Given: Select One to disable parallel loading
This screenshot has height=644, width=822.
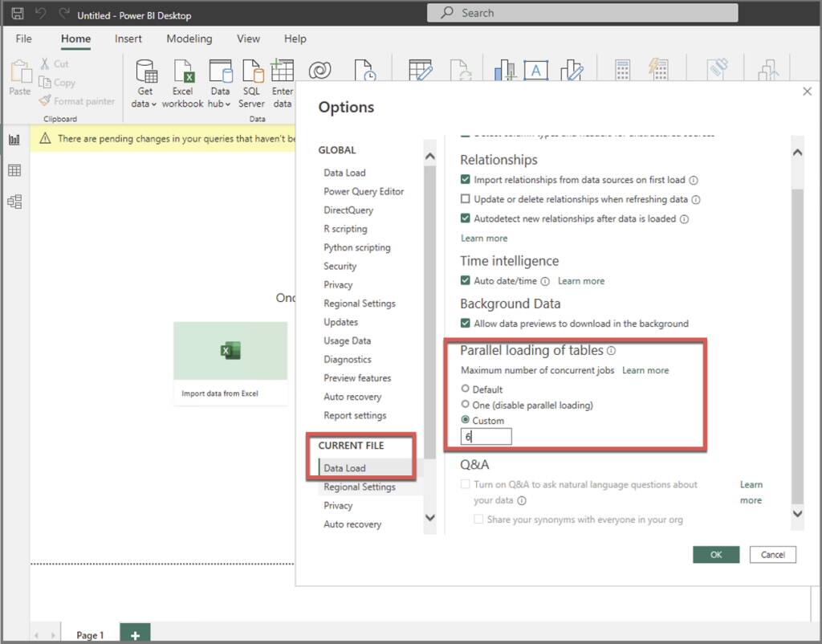Looking at the screenshot, I should 466,405.
